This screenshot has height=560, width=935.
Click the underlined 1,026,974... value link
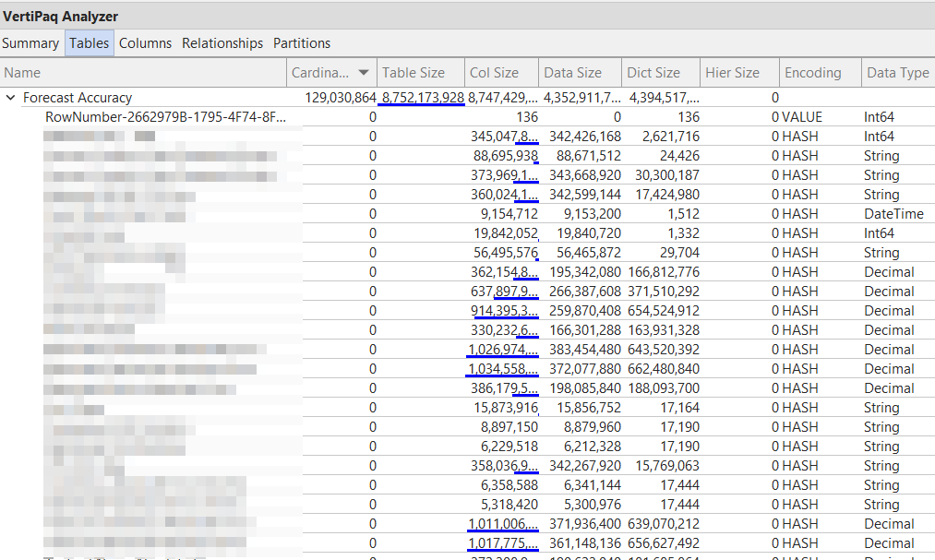pyautogui.click(x=504, y=349)
